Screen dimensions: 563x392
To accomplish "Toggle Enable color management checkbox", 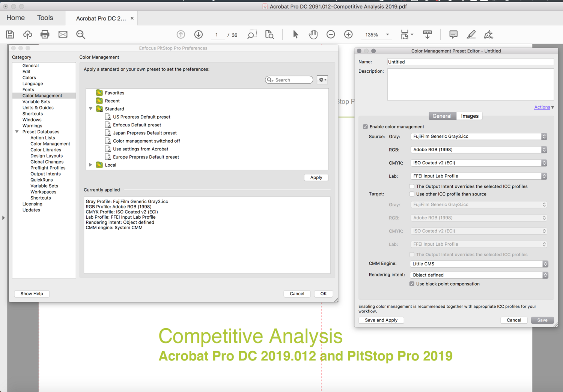I will click(x=365, y=127).
